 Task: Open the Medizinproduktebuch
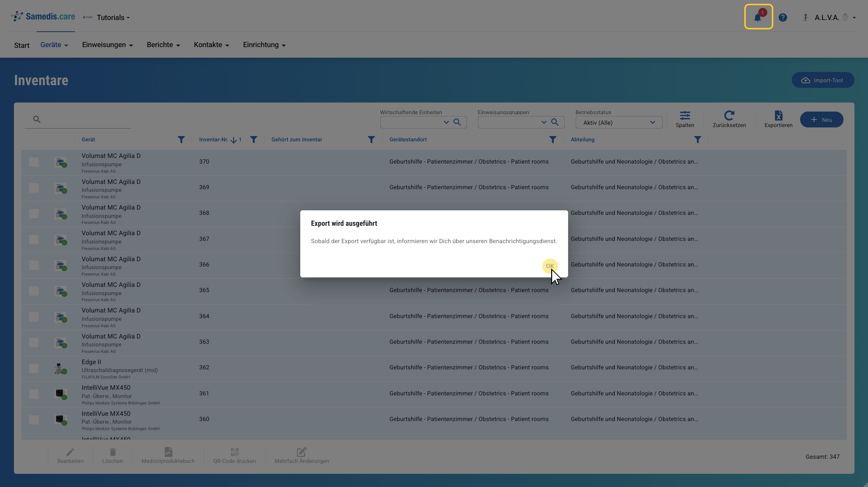(168, 456)
